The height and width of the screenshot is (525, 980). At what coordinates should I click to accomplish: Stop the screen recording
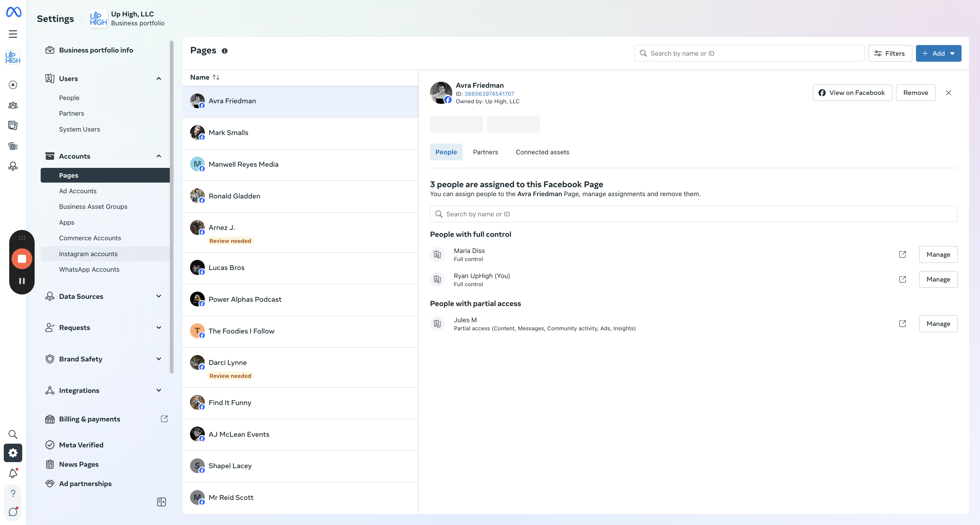[22, 259]
